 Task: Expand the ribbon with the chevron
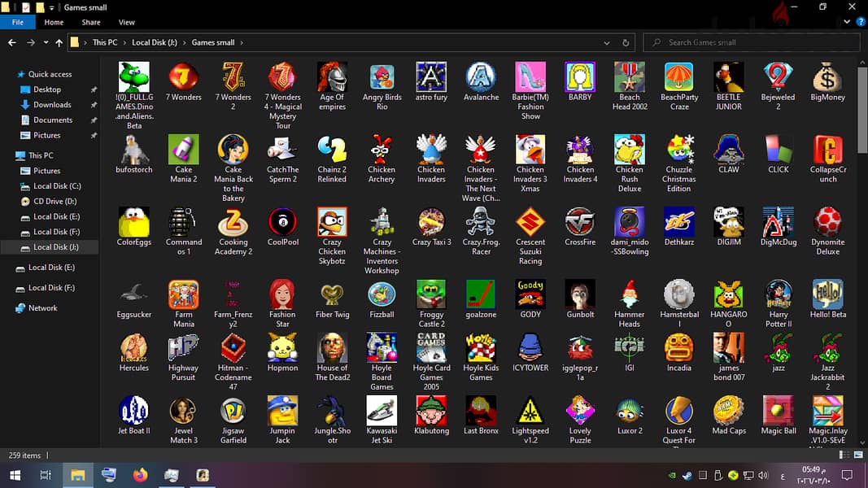846,22
